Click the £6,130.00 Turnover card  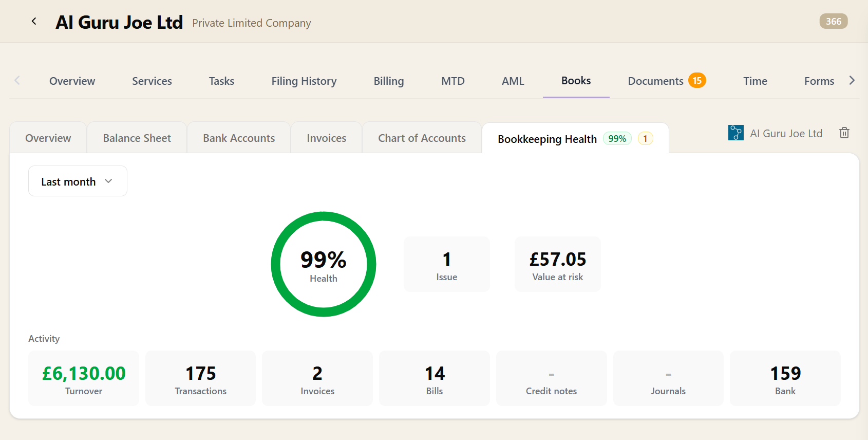click(x=84, y=378)
